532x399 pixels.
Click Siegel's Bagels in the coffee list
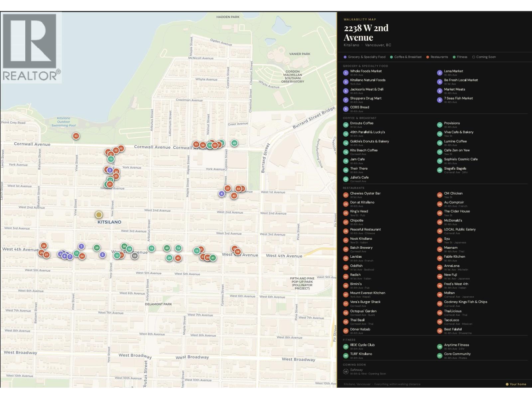tap(455, 169)
